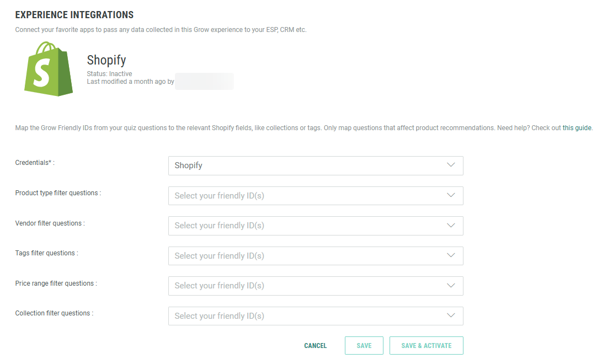Cancel the Shopify integration changes
This screenshot has height=364, width=613.
pos(315,346)
